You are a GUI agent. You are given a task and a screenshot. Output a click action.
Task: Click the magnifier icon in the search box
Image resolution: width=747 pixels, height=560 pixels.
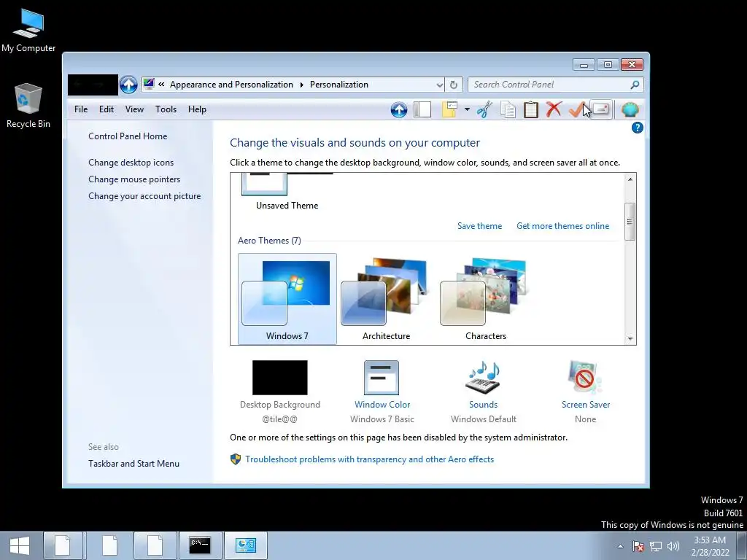635,85
